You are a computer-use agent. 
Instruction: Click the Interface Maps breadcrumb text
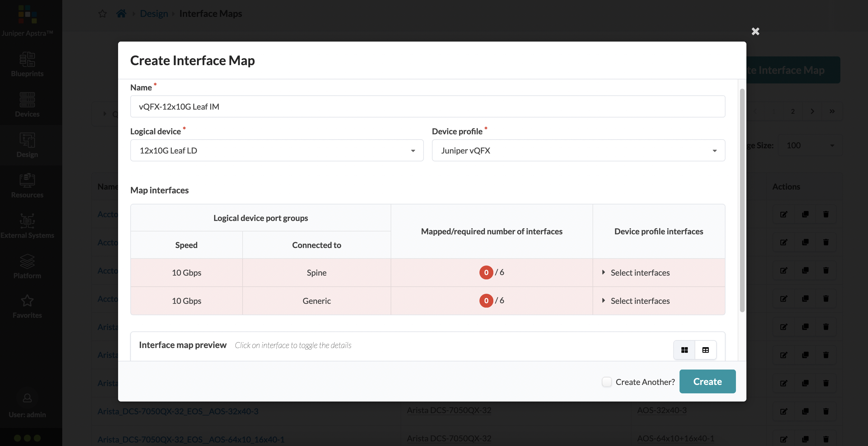tap(211, 13)
